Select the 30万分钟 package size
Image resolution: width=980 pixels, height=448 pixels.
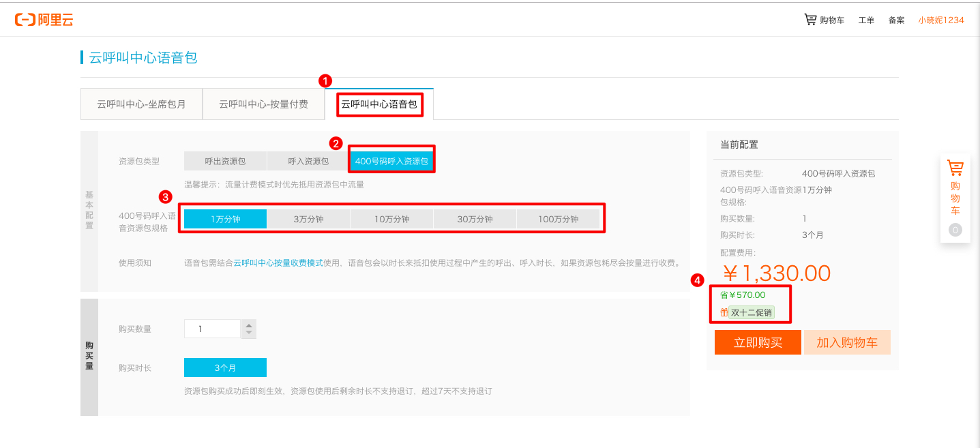click(x=475, y=219)
